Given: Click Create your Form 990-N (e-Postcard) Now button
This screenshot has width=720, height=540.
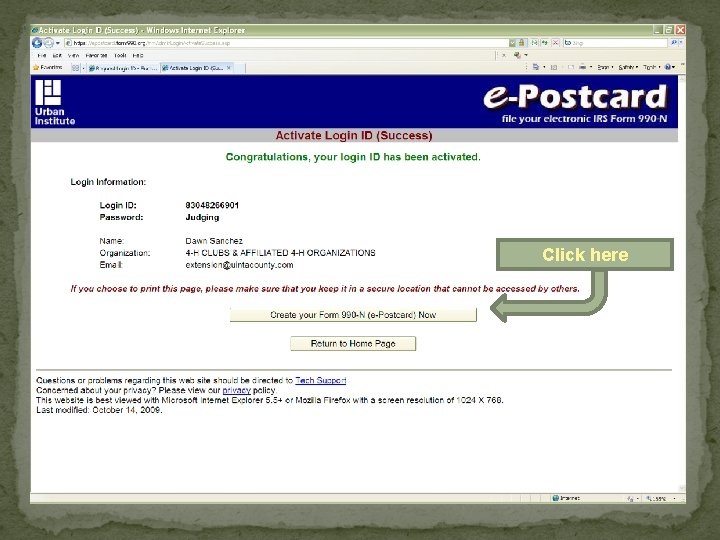Looking at the screenshot, I should (353, 315).
